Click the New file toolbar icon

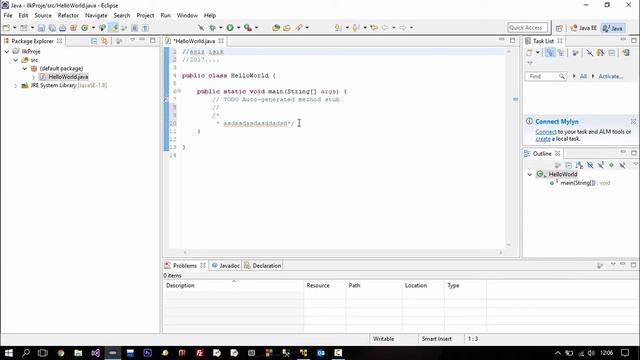pos(7,28)
